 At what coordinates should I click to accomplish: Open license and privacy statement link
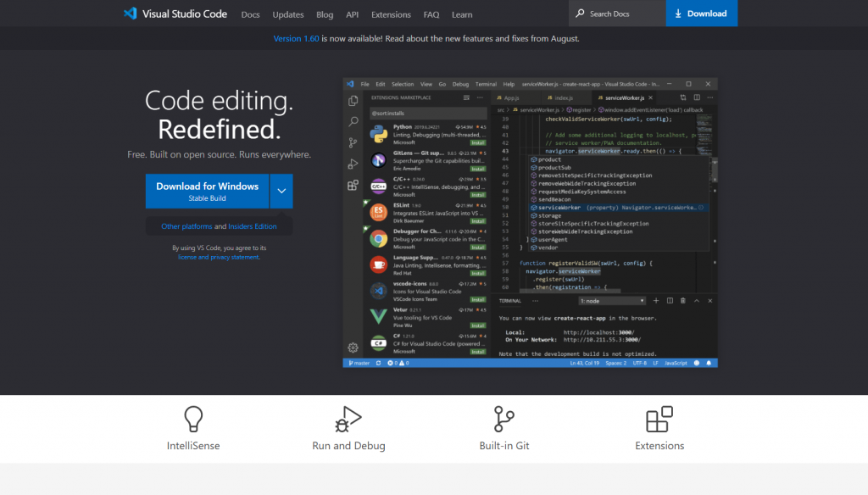point(219,257)
